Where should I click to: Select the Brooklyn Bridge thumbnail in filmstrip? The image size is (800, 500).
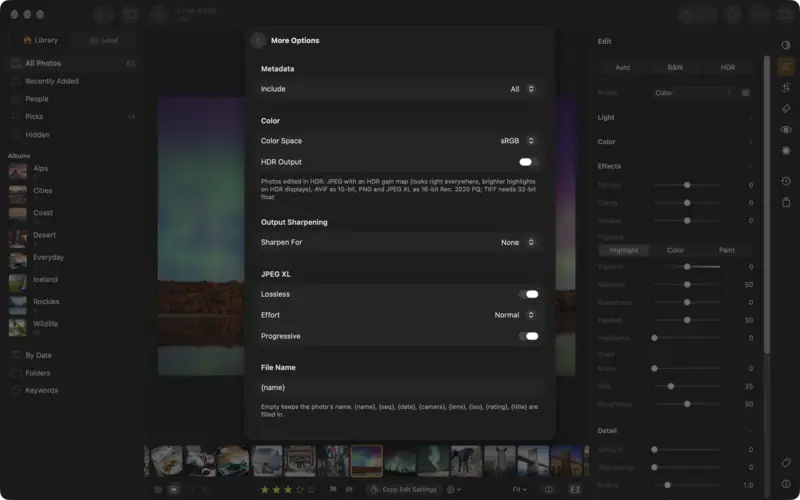533,461
